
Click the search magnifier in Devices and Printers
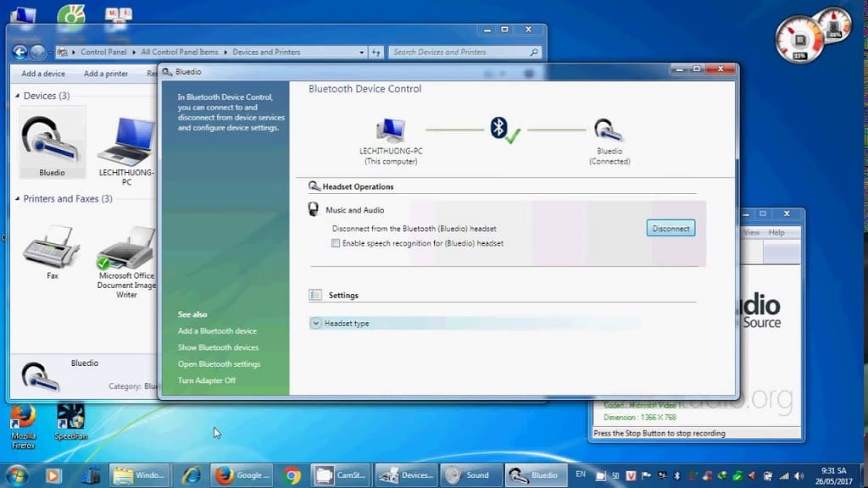(x=534, y=52)
